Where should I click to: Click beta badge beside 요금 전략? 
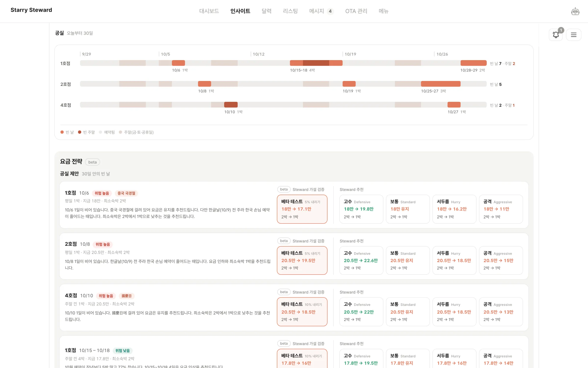pyautogui.click(x=92, y=162)
